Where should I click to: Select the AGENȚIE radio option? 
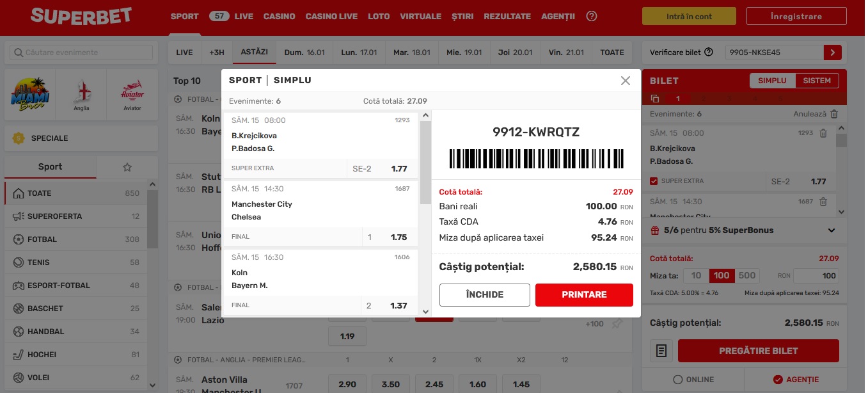pos(796,380)
